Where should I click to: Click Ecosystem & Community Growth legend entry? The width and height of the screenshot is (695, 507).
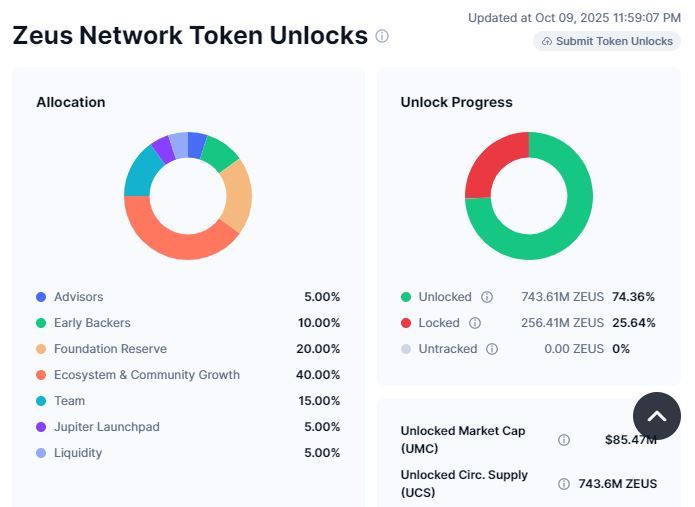click(x=147, y=375)
